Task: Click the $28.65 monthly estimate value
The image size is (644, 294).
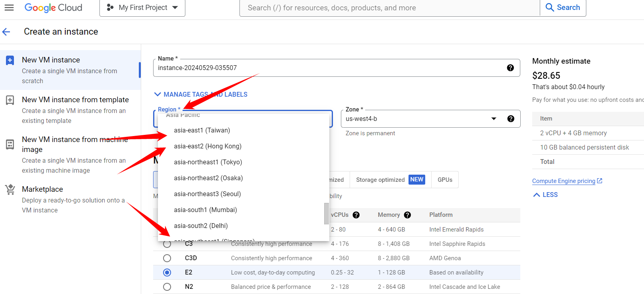Action: click(x=546, y=76)
